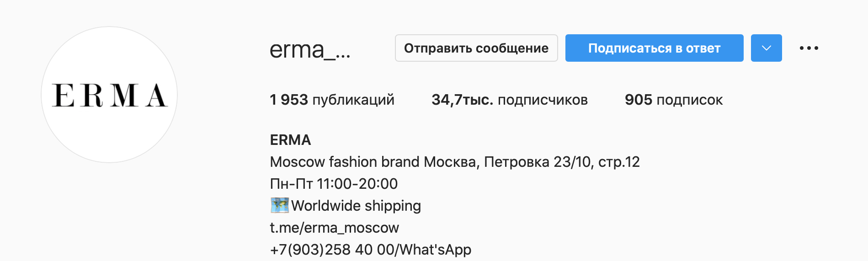
Task: Expand the suggested accounts chevron dropdown
Action: 766,48
